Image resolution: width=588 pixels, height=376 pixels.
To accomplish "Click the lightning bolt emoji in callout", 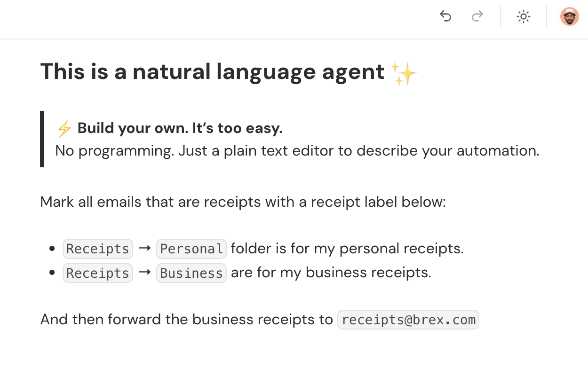I will [64, 128].
